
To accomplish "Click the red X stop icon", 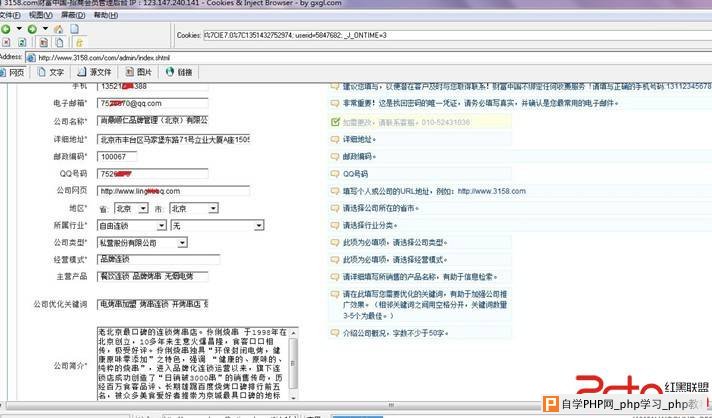I will point(6,42).
